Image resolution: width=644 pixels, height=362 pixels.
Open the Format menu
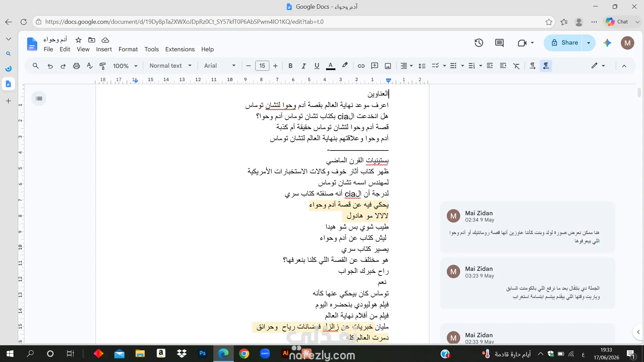click(128, 49)
